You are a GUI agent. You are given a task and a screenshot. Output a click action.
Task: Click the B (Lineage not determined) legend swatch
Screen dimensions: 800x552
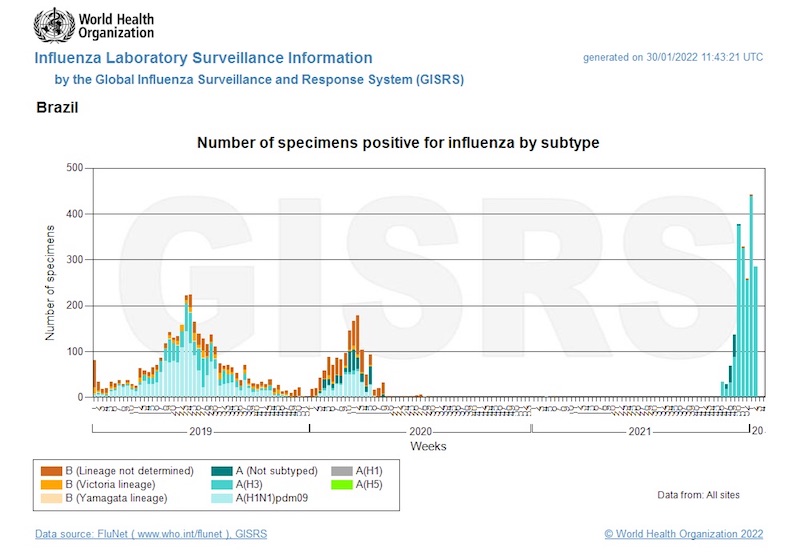pos(51,471)
